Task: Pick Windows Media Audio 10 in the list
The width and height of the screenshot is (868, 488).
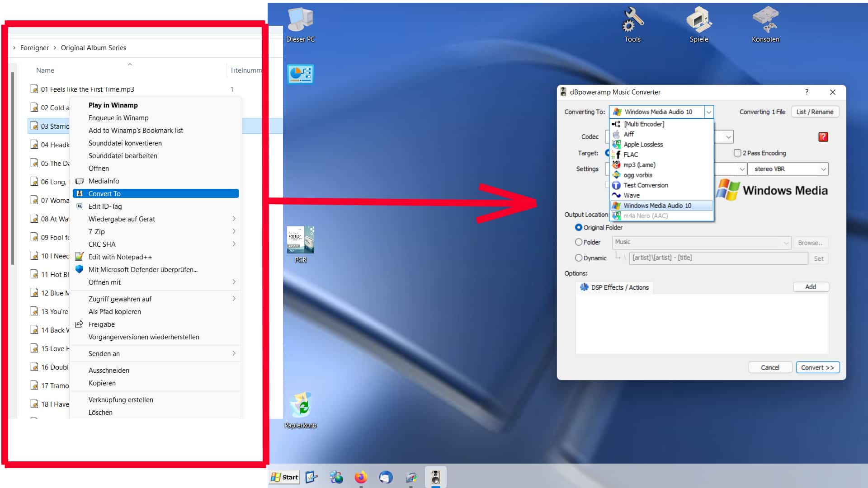Action: pos(661,206)
